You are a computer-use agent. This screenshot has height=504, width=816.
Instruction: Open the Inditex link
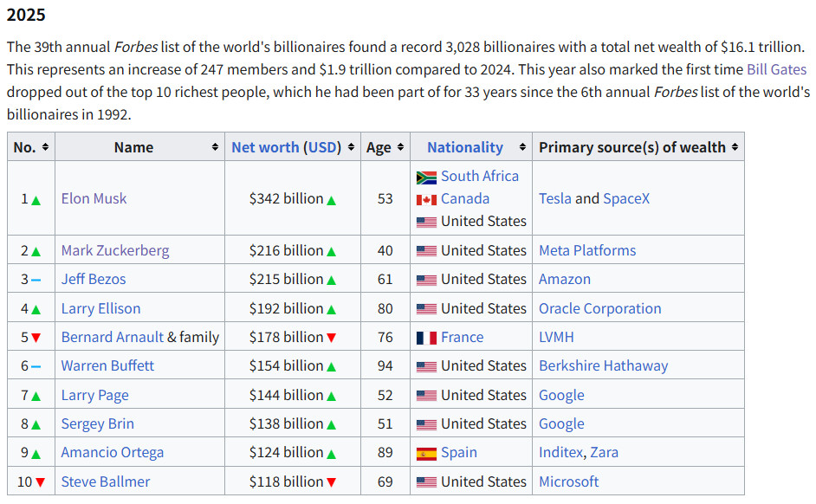point(560,453)
